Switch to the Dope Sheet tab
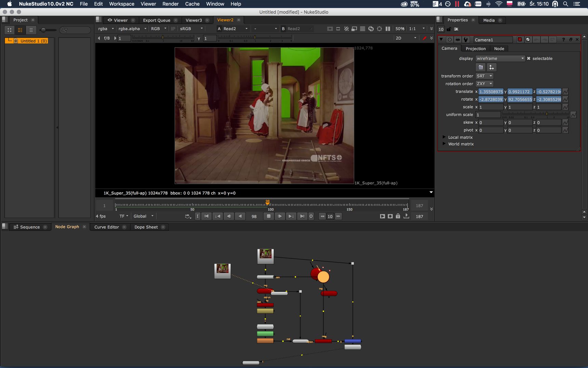588x368 pixels. [146, 227]
